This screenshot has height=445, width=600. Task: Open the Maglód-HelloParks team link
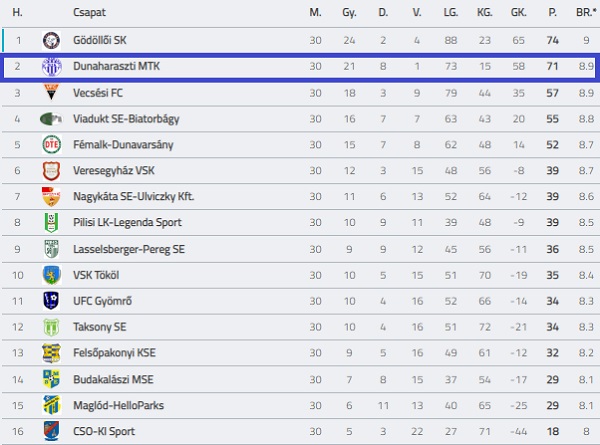118,405
